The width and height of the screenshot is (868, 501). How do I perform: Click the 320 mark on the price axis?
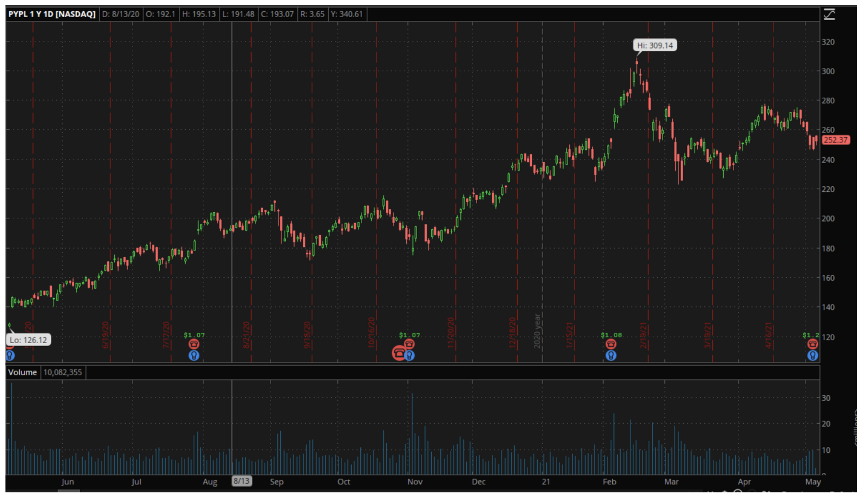828,42
